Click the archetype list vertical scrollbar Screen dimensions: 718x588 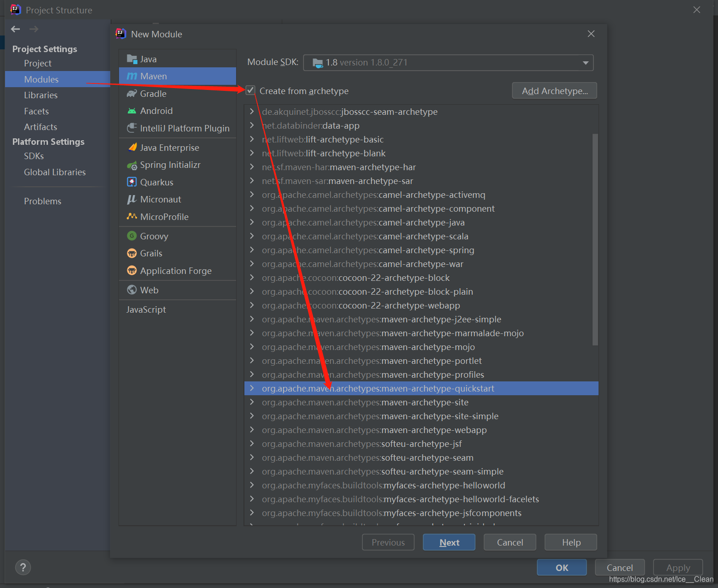tap(595, 239)
